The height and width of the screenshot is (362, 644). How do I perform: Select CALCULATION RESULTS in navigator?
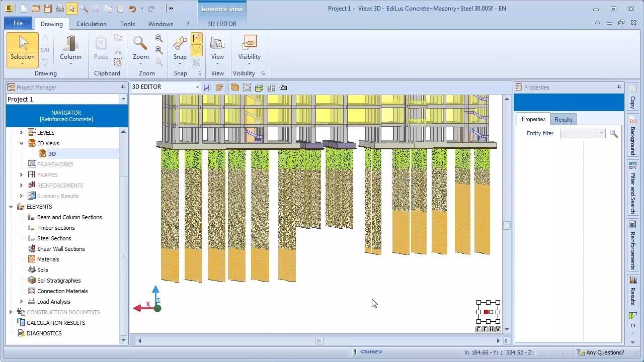point(56,323)
